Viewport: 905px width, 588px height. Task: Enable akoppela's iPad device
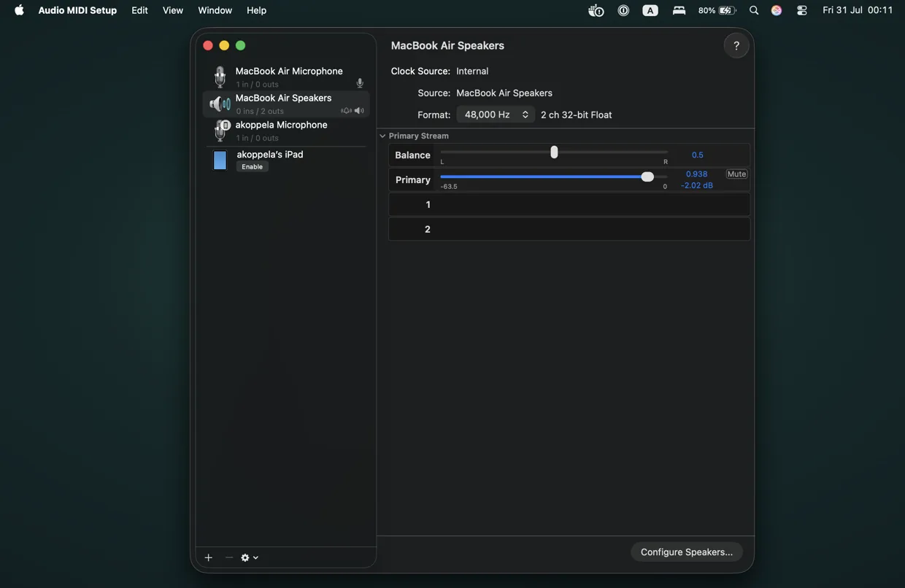point(252,166)
